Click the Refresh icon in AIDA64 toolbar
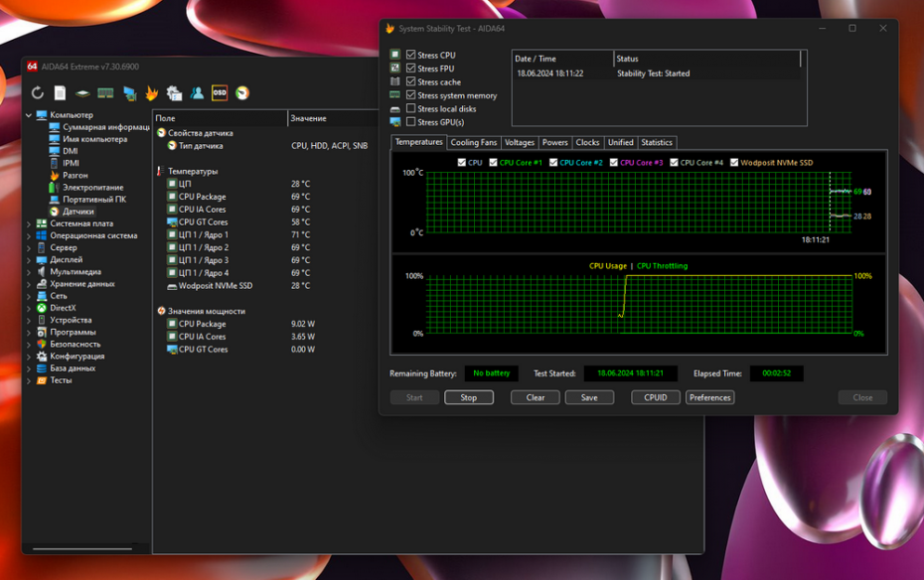This screenshot has width=924, height=580. click(x=38, y=93)
